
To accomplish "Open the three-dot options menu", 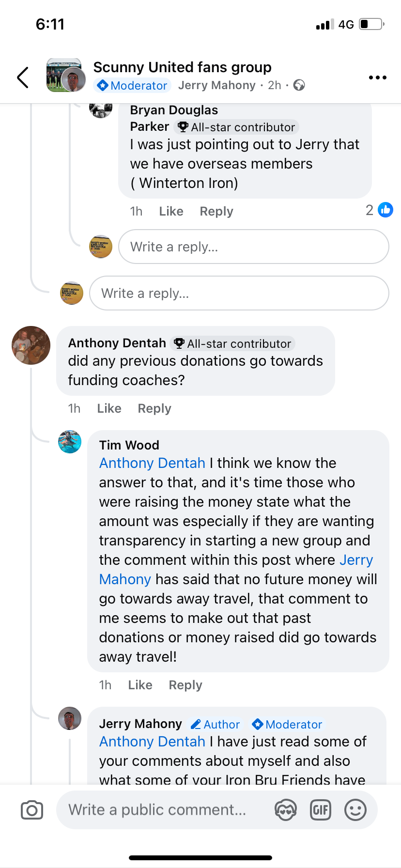I will [x=377, y=77].
